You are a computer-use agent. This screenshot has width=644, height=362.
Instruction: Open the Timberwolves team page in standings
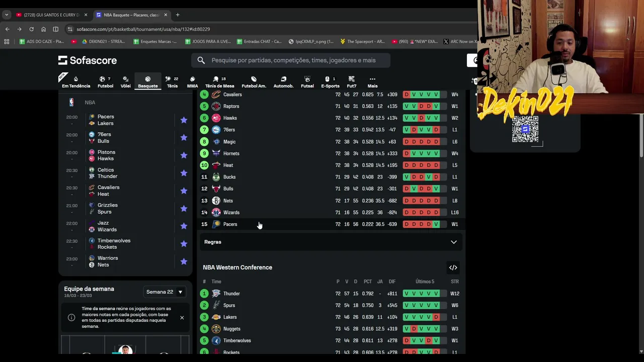click(x=237, y=340)
